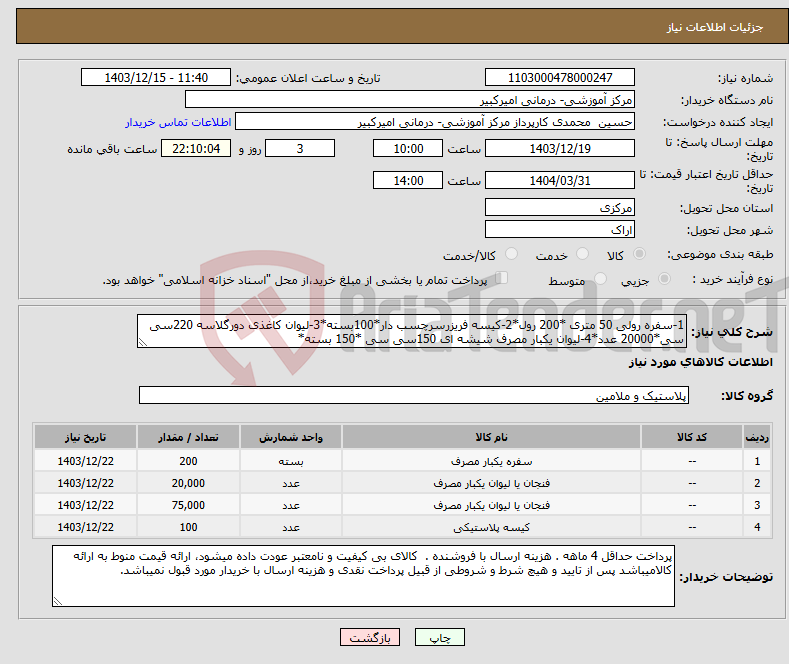Click the delivery city field اراک

pyautogui.click(x=560, y=229)
